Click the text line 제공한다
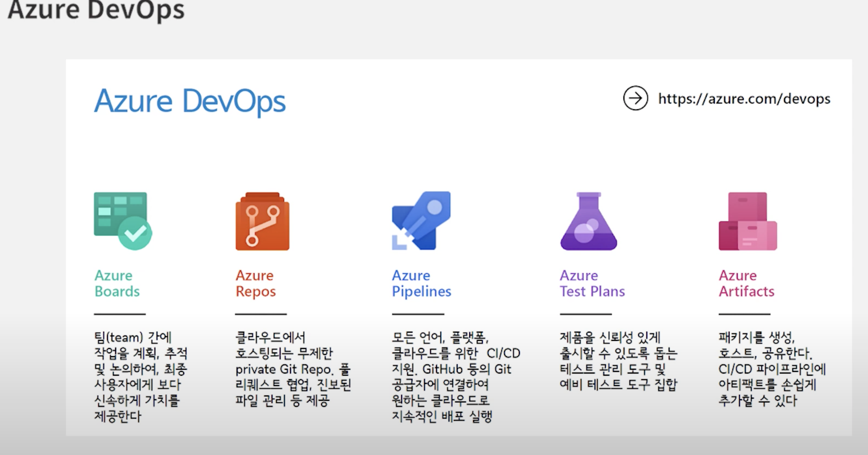 tap(117, 416)
